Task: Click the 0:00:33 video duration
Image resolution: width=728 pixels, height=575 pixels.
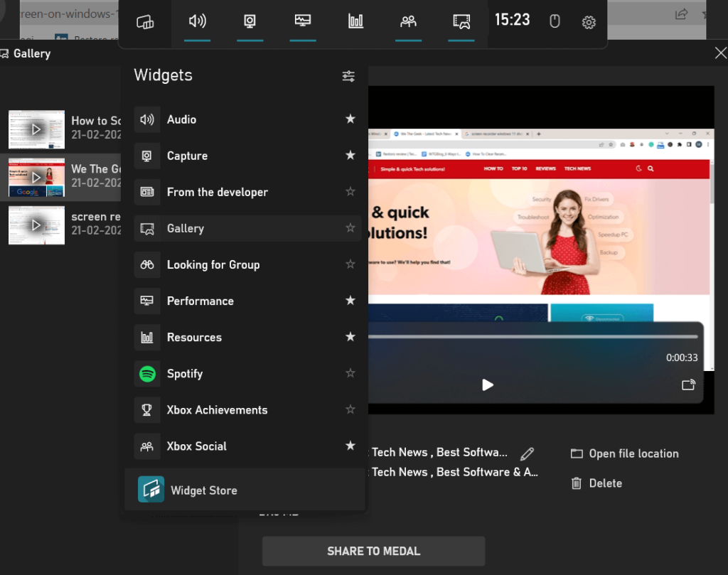Action: click(x=682, y=358)
